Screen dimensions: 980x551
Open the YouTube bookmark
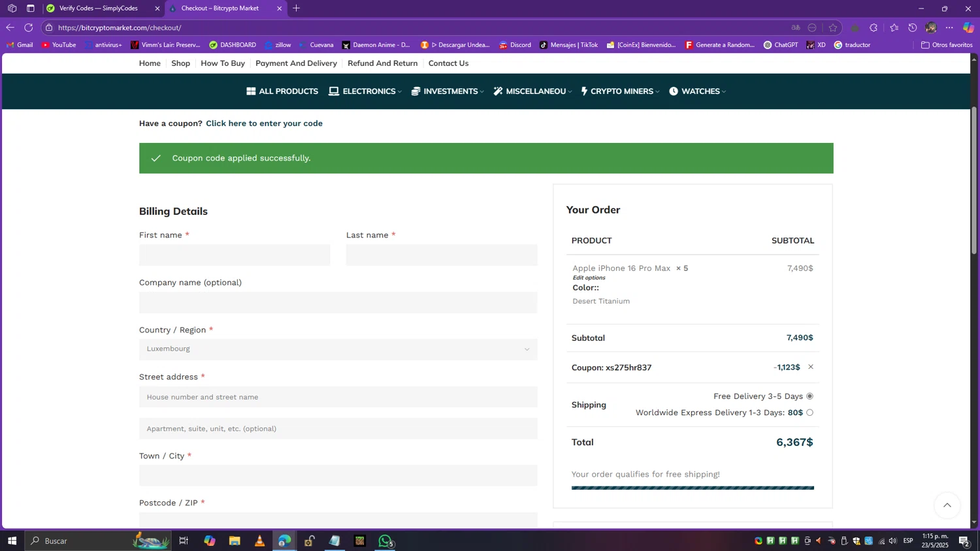pos(59,45)
